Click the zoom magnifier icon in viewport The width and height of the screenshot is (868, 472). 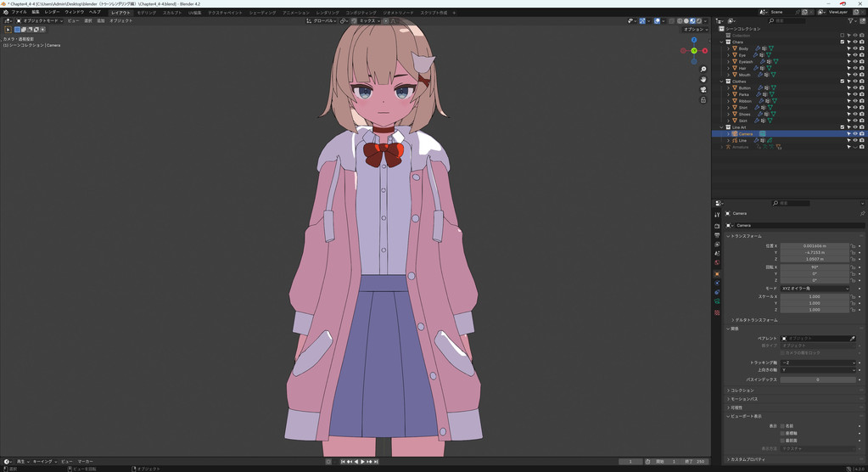[703, 70]
